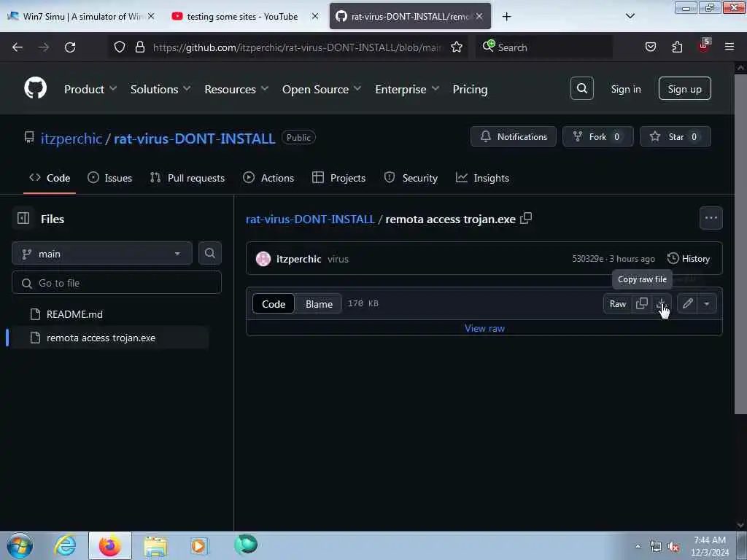Close the YouTube browser tab

pyautogui.click(x=315, y=16)
